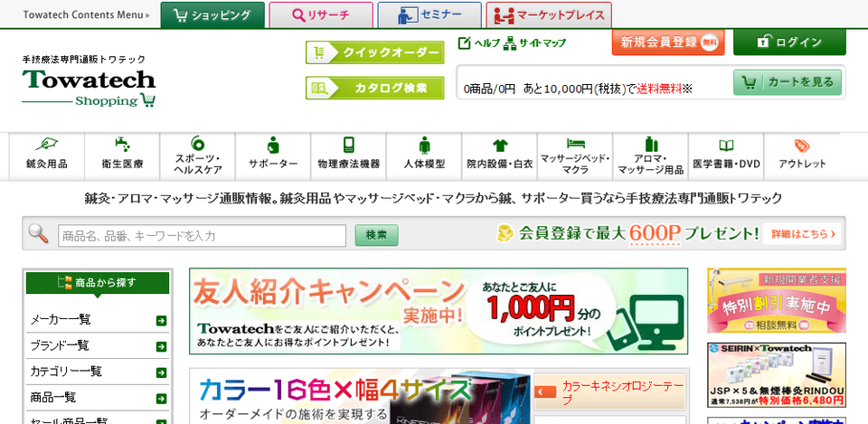The height and width of the screenshot is (424, 868).
Task: Click the 鍼灸用品 category icon
Action: 46,145
